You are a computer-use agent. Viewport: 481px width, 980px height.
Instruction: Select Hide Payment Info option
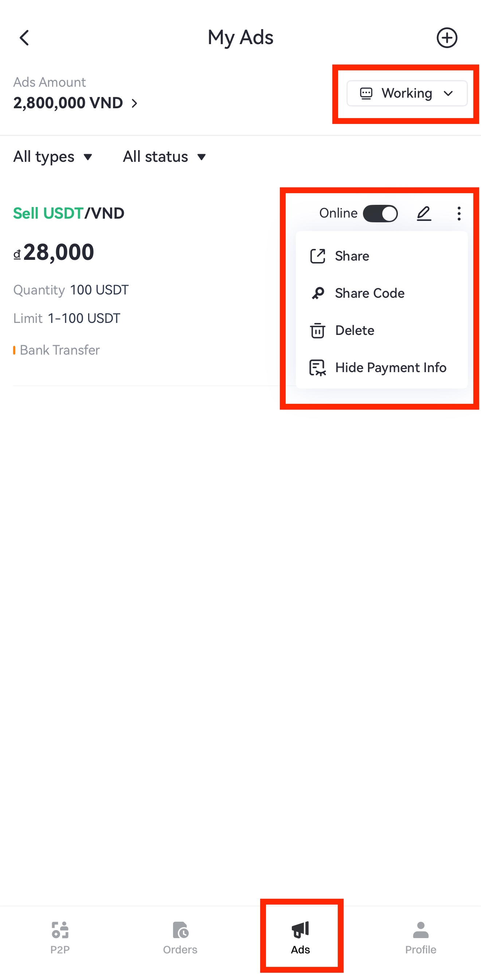tap(391, 367)
